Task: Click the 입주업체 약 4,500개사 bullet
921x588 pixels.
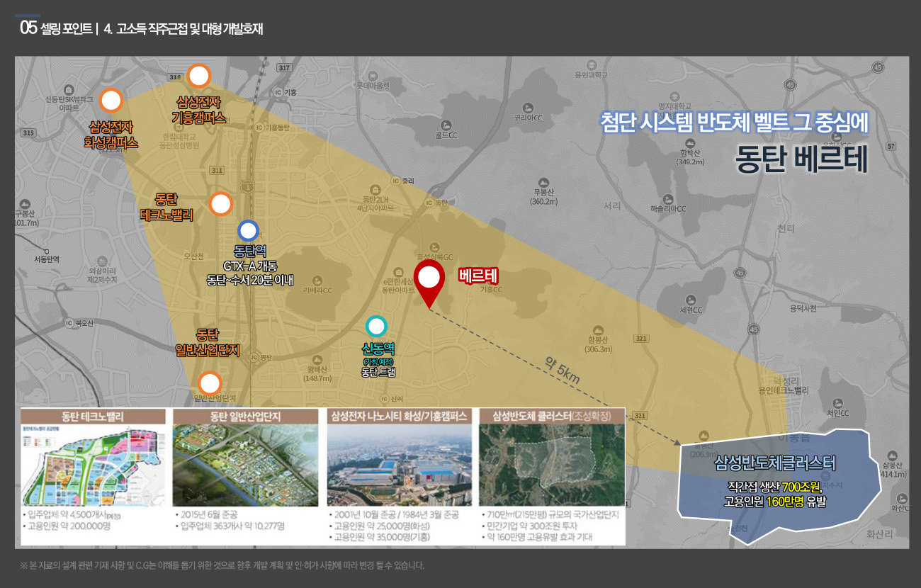Action: 73,515
